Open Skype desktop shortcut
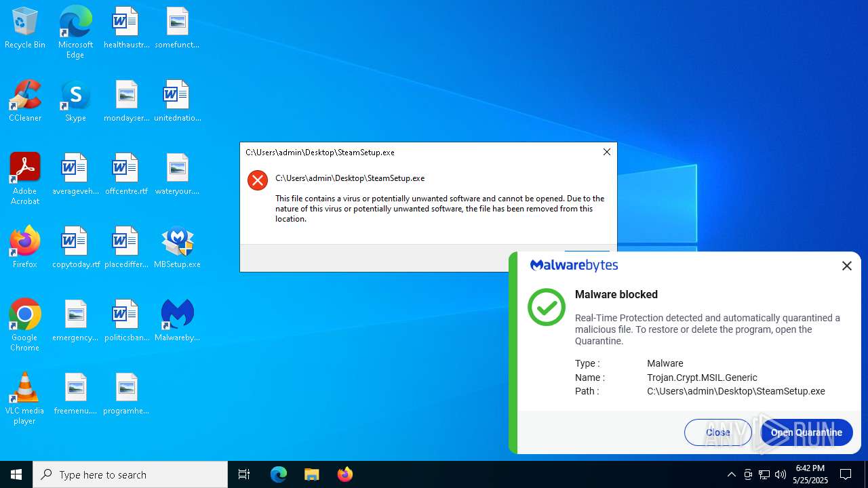The width and height of the screenshot is (868, 488). click(75, 101)
